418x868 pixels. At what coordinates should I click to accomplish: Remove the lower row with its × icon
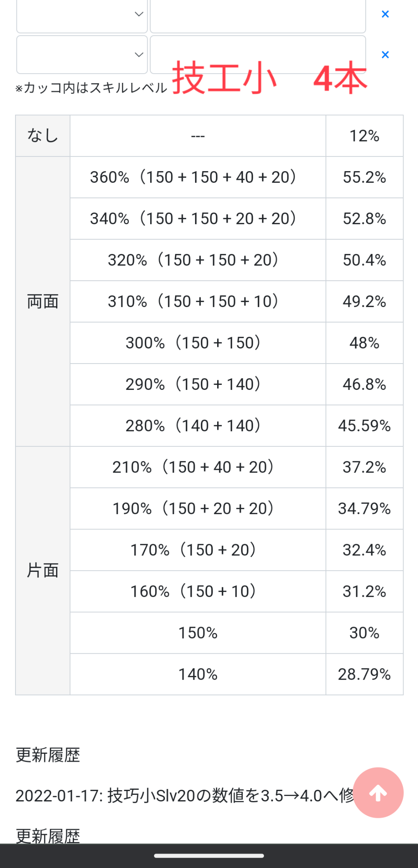point(385,55)
